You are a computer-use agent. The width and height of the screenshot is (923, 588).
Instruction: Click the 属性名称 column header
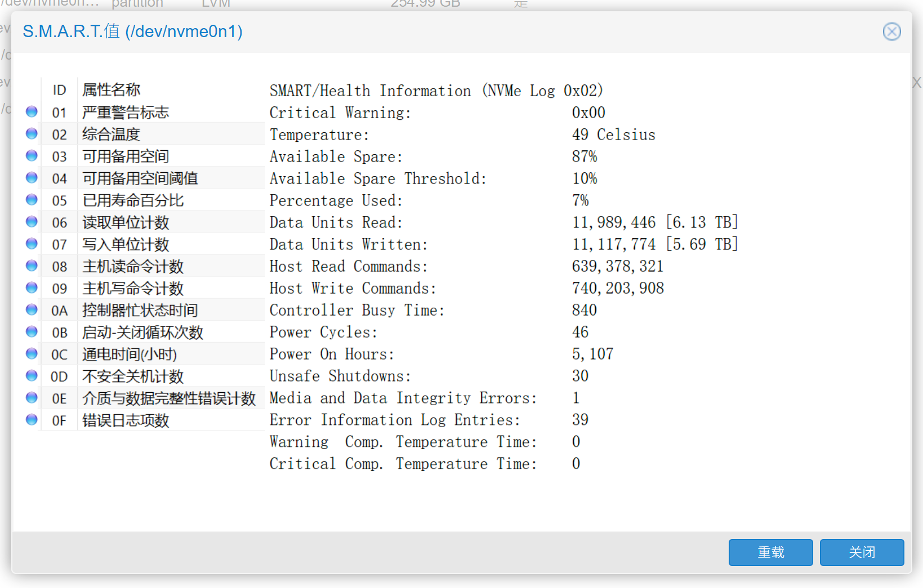pos(112,90)
